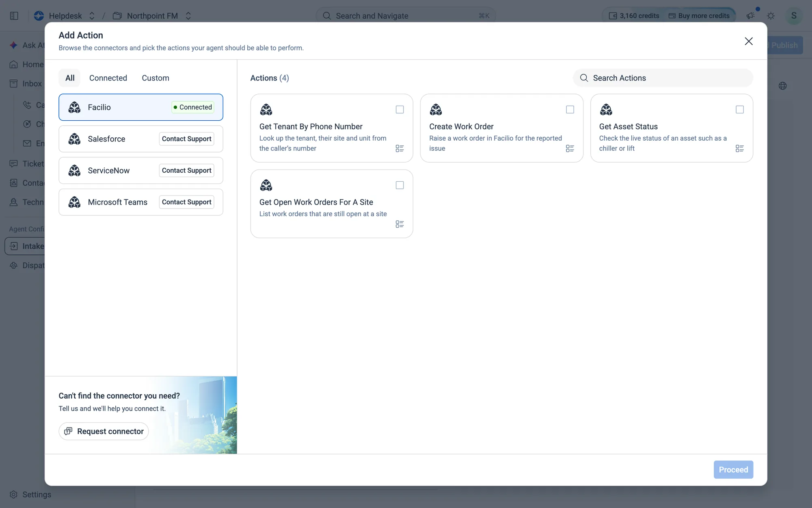The height and width of the screenshot is (508, 812).
Task: Select the Facilio connector
Action: [x=141, y=107]
